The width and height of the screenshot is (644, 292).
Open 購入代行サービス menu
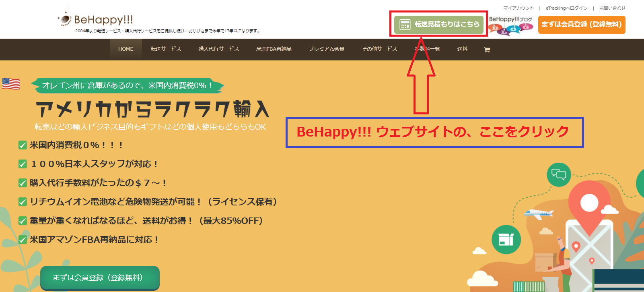coord(219,49)
